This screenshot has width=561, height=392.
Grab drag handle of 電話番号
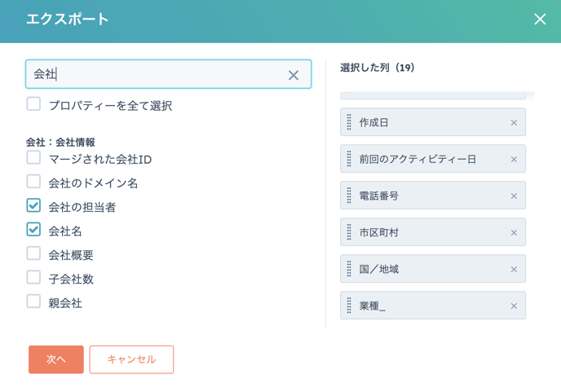tap(349, 196)
